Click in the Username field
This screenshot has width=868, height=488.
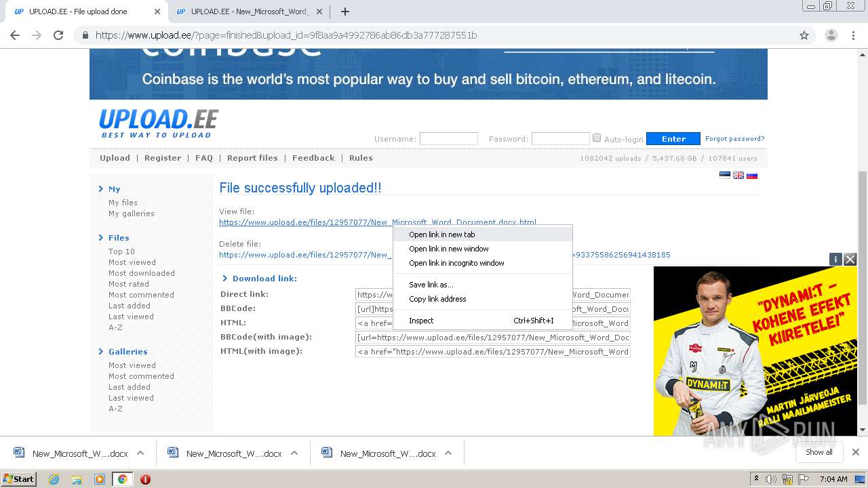point(449,138)
